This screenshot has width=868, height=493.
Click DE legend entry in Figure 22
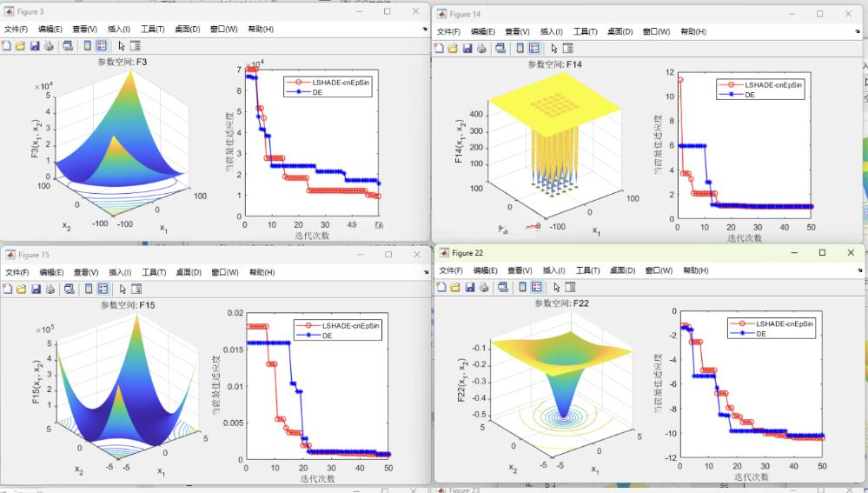click(748, 334)
